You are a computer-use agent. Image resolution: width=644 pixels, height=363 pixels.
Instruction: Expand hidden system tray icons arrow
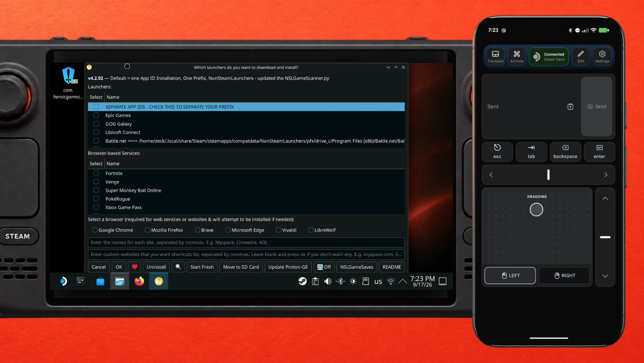403,281
